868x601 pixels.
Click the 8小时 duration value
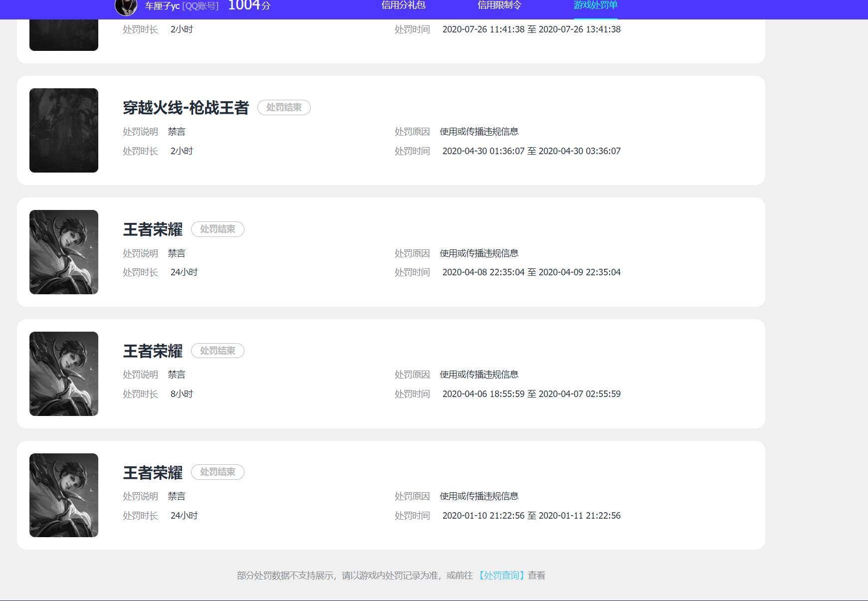tap(182, 394)
